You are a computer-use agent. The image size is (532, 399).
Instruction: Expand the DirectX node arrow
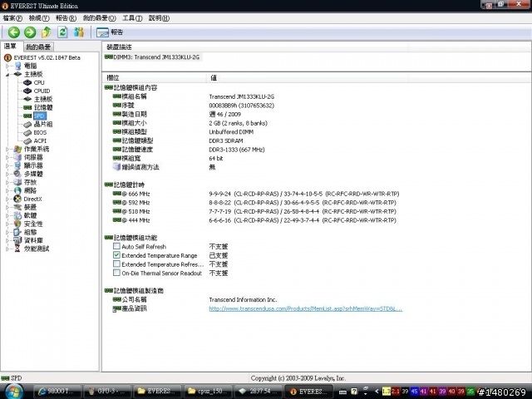(x=7, y=199)
